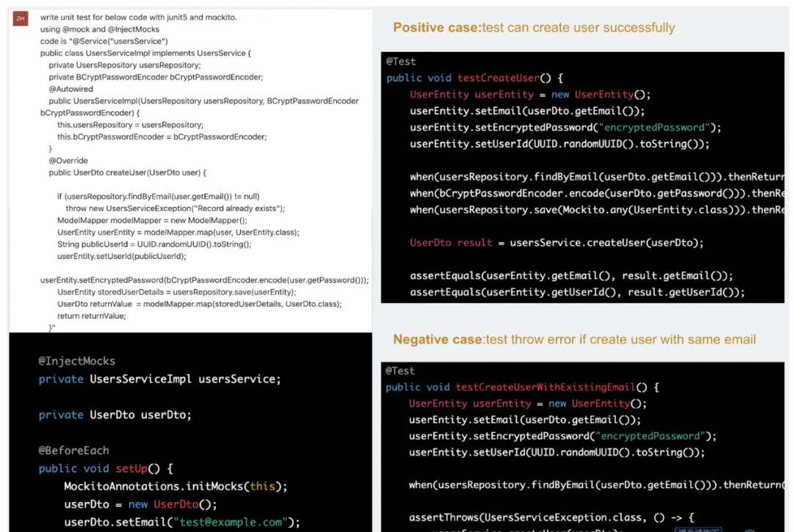The height and width of the screenshot is (532, 793).
Task: Click the 'if (usersRepository.findByEmail' condition line
Action: click(x=159, y=197)
